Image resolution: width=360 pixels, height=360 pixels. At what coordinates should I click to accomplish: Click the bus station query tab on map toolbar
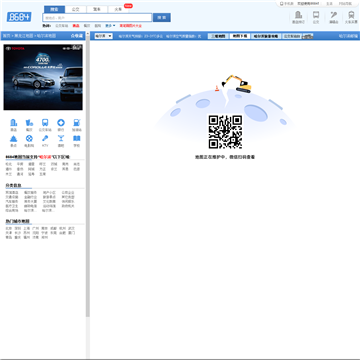click(x=292, y=36)
